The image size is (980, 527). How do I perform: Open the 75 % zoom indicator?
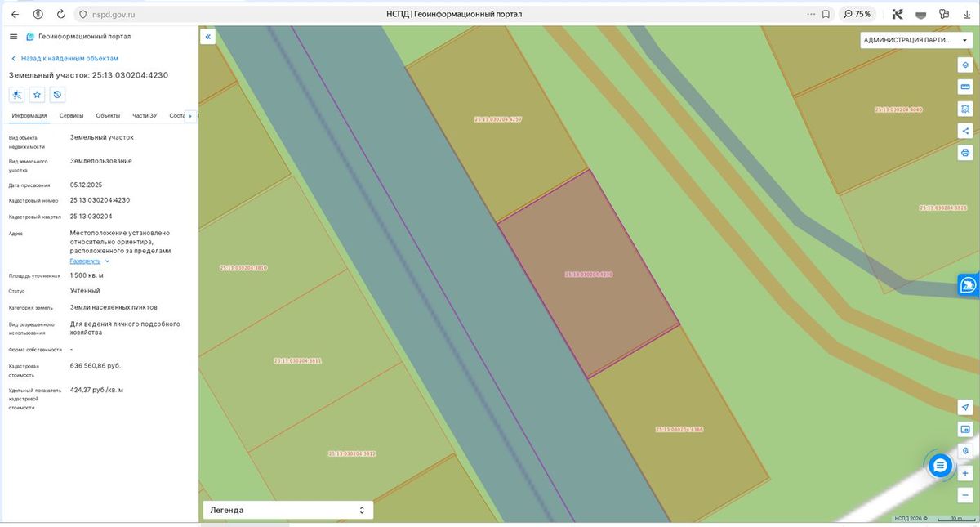(857, 14)
